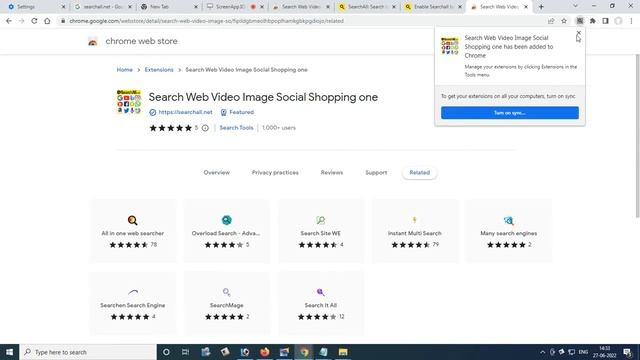Open the notification center icon

628,352
